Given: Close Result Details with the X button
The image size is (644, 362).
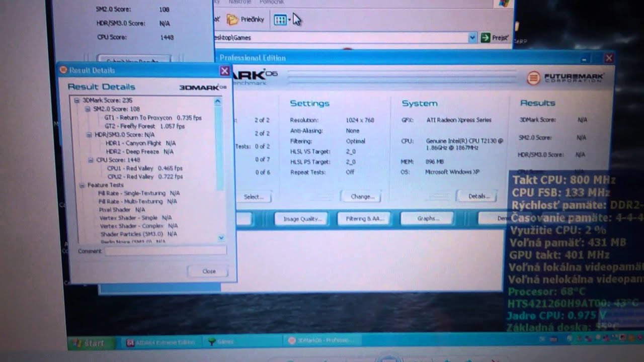Looking at the screenshot, I should [x=225, y=71].
